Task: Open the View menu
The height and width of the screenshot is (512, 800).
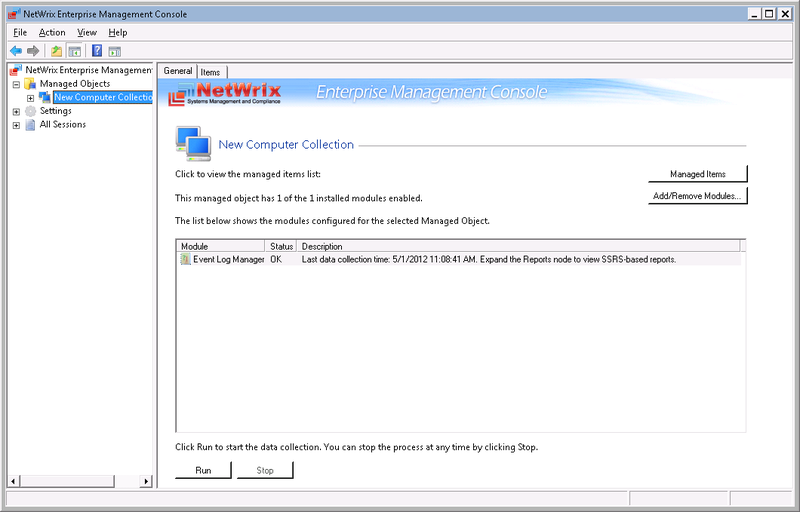Action: coord(87,32)
